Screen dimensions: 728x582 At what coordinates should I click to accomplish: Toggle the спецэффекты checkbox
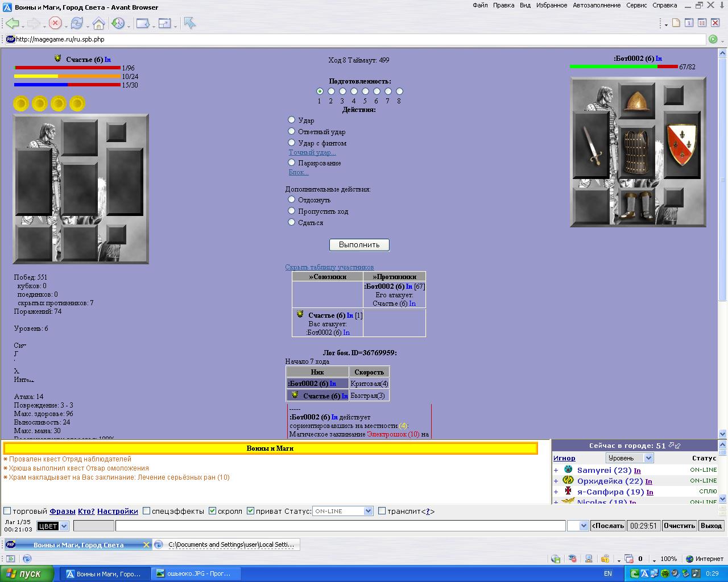point(147,510)
